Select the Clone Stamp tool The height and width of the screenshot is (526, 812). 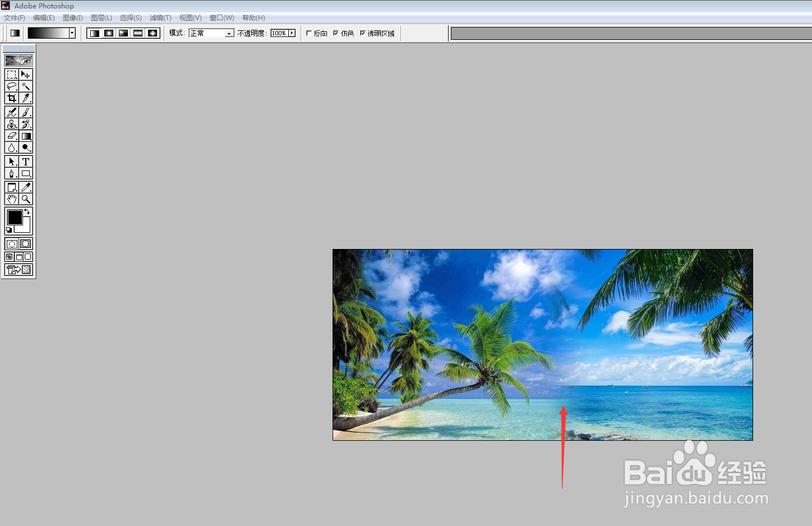click(12, 124)
